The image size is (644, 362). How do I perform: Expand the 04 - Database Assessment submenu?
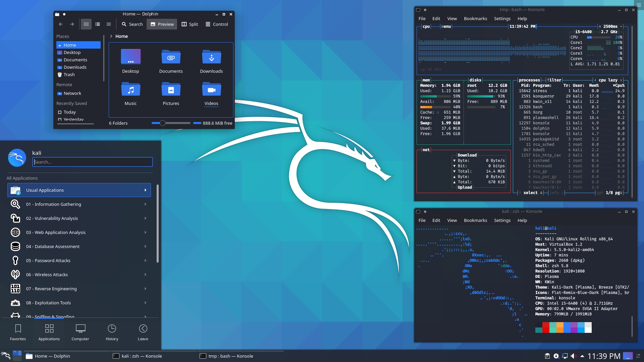tap(79, 246)
